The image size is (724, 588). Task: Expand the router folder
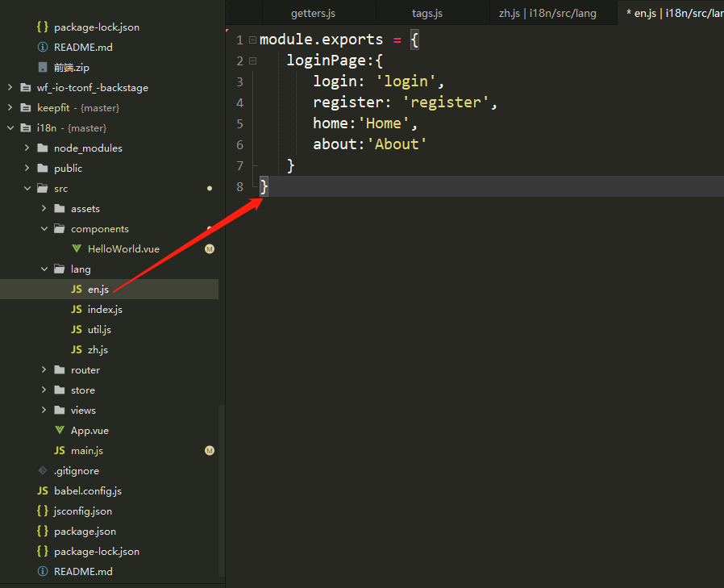(44, 370)
